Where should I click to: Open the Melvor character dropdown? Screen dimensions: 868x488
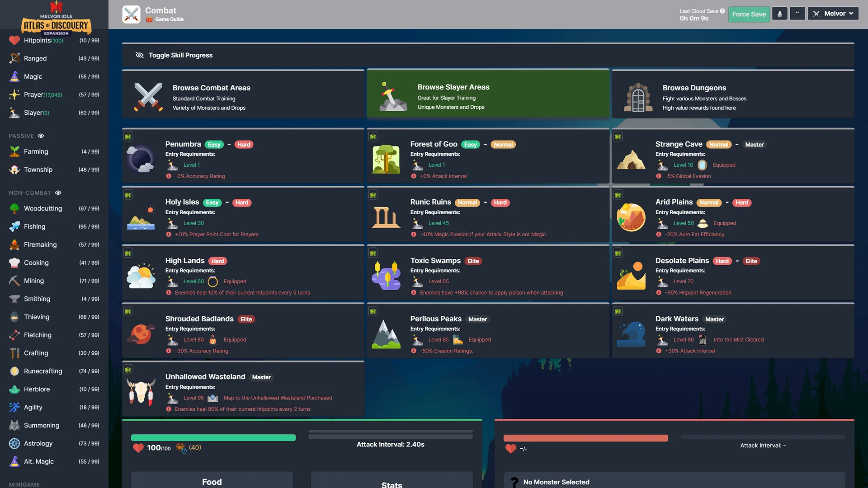point(832,13)
